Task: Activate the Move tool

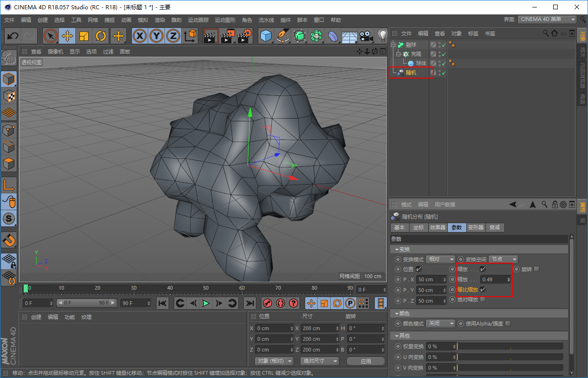Action: tap(68, 36)
